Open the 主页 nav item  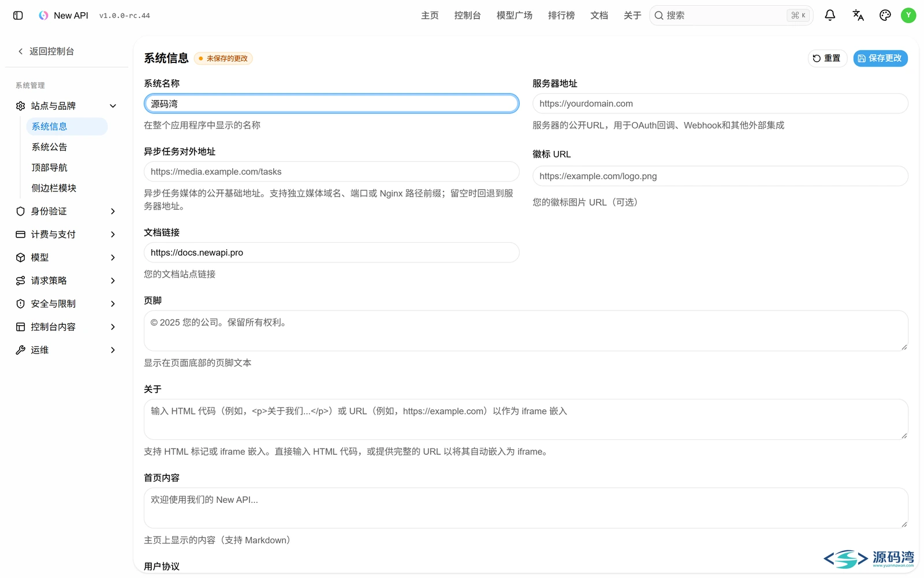pyautogui.click(x=430, y=16)
